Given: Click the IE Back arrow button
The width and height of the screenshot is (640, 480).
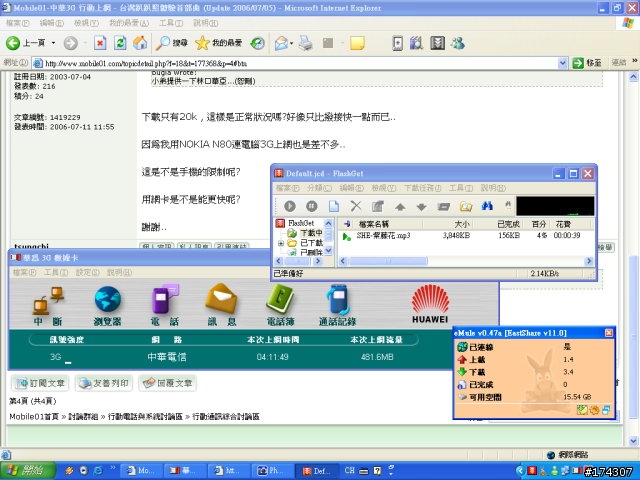Looking at the screenshot, I should [x=13, y=43].
